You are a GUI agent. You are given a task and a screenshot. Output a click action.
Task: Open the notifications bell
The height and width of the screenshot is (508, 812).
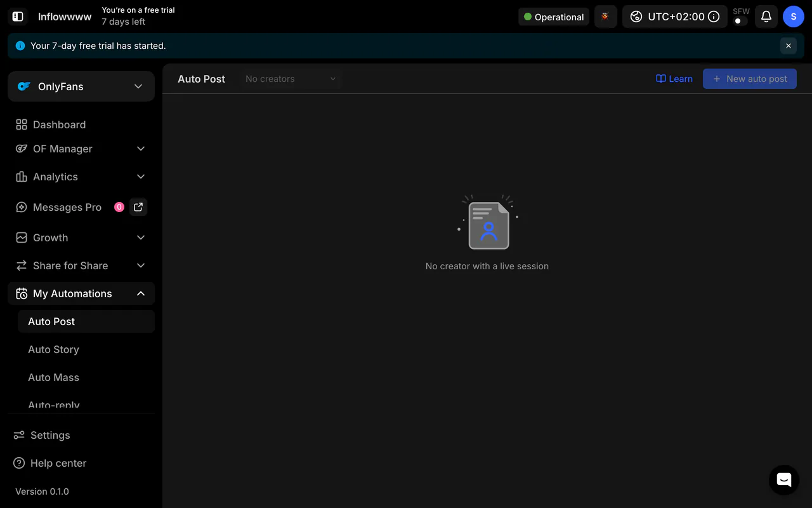(x=766, y=17)
